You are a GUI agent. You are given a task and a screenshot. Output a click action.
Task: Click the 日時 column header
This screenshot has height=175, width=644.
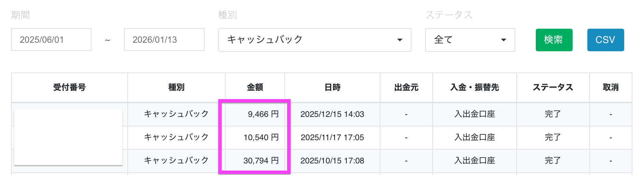[x=332, y=87]
